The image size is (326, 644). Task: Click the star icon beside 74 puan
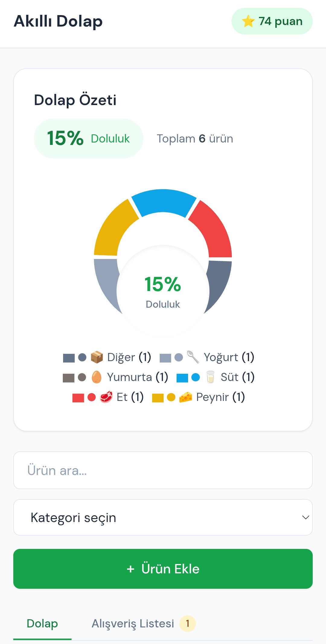(x=248, y=21)
